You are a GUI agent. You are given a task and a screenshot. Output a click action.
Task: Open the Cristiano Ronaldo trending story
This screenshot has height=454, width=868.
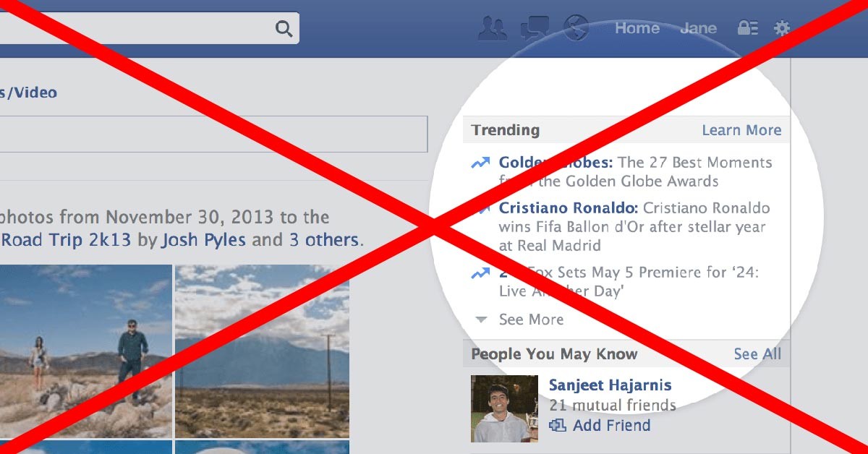[569, 208]
